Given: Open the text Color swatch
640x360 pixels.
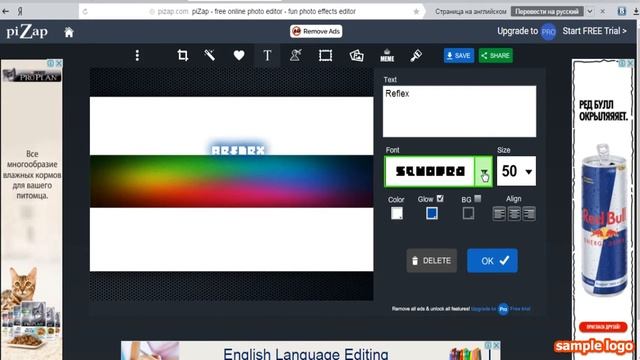Looking at the screenshot, I should (397, 213).
